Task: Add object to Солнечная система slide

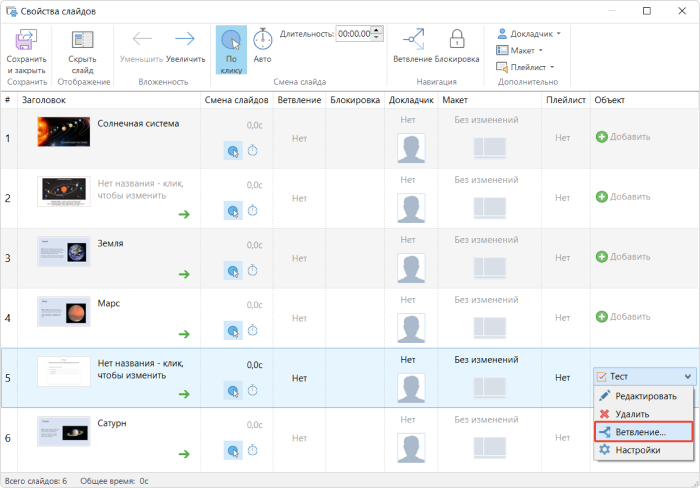Action: [623, 137]
